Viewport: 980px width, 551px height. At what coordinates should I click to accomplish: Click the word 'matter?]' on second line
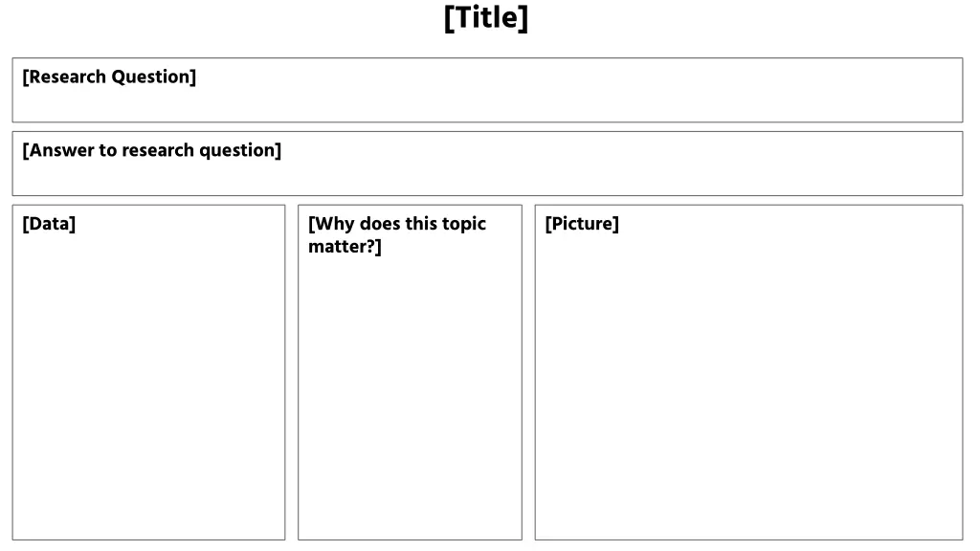point(345,247)
